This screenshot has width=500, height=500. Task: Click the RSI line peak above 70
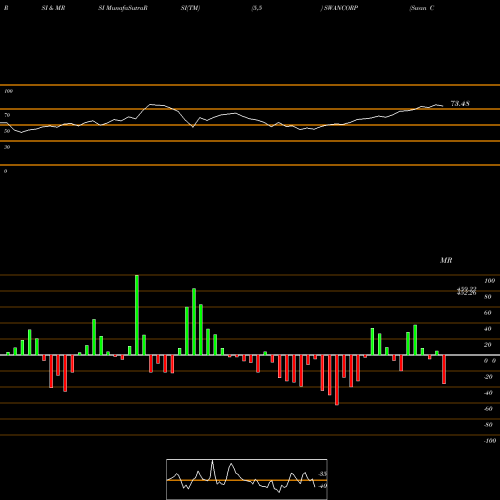coord(151,104)
